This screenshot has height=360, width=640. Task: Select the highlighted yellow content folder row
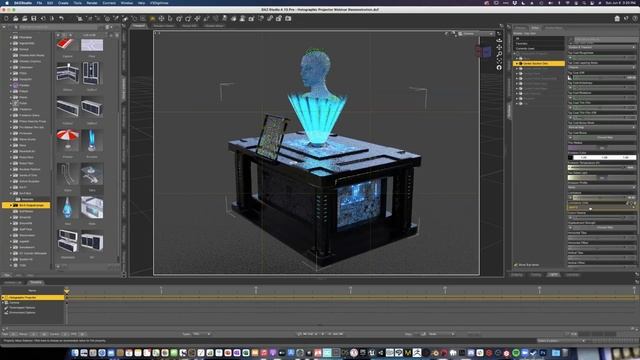click(26, 205)
